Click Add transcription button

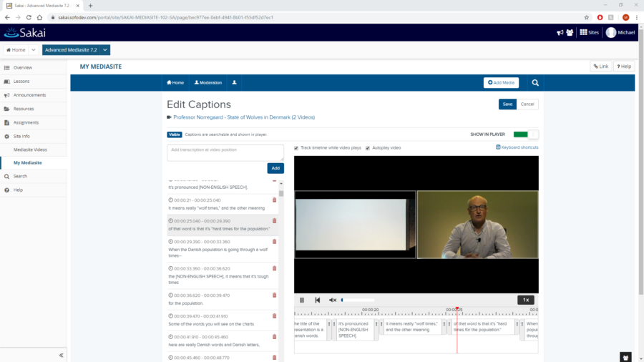pos(275,168)
